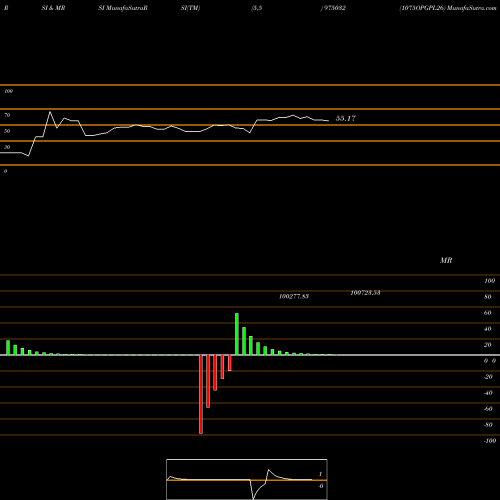This screenshot has height=500, width=500.
Task: Click the 20 label on MR axis
Action: tap(488, 345)
